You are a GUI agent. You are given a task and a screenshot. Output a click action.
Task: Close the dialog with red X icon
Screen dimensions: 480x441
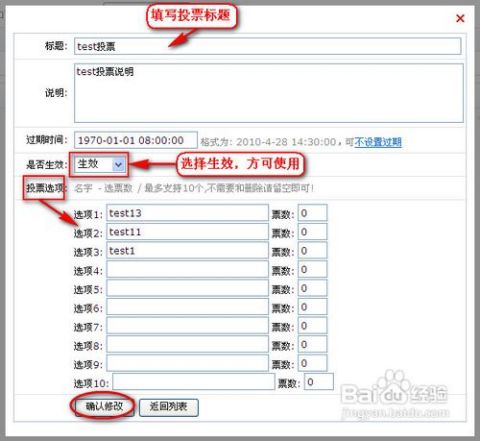460,18
